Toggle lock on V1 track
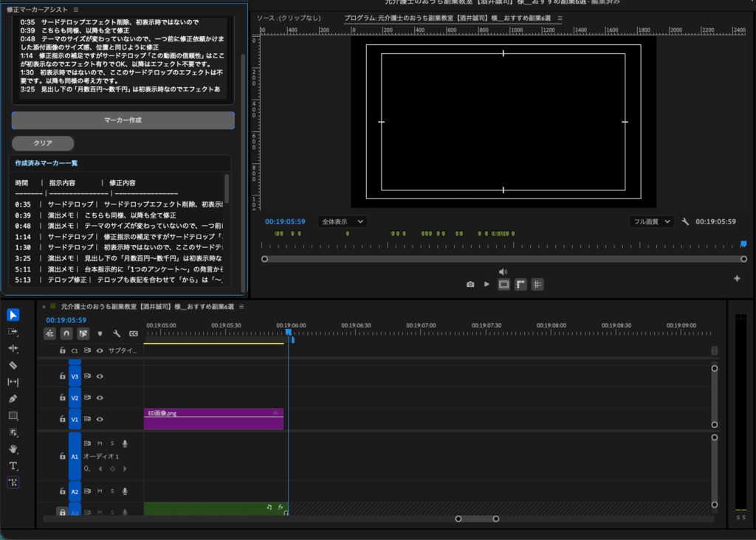This screenshot has height=540, width=756. tap(62, 418)
